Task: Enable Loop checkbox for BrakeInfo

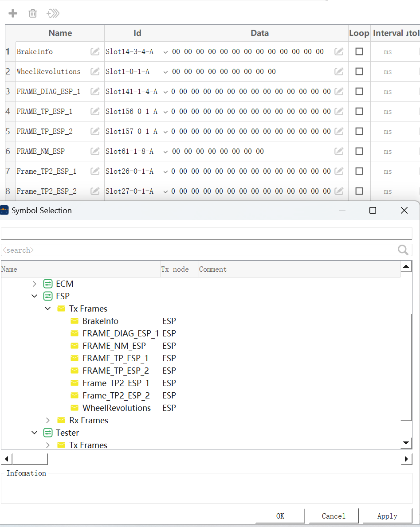Action: 359,51
